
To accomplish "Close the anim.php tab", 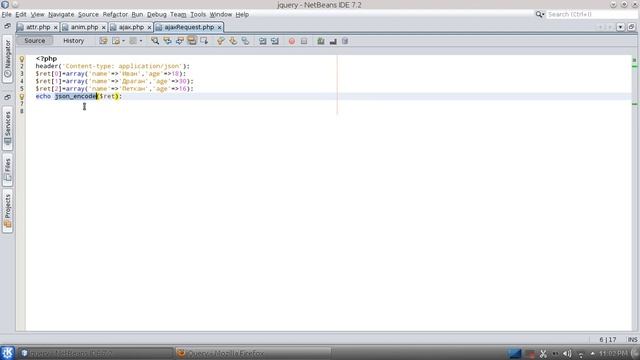I will pos(103,27).
